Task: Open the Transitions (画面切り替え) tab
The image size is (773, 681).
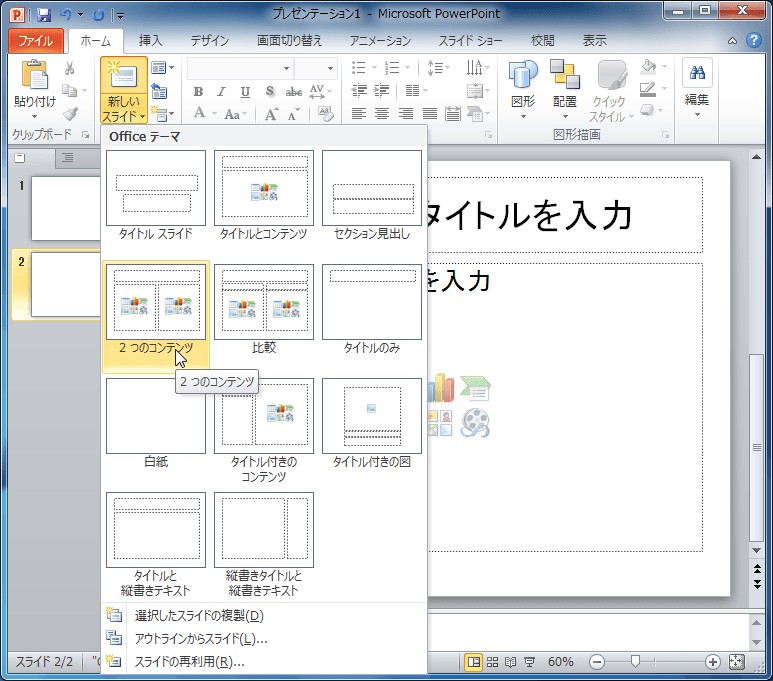Action: (x=289, y=40)
